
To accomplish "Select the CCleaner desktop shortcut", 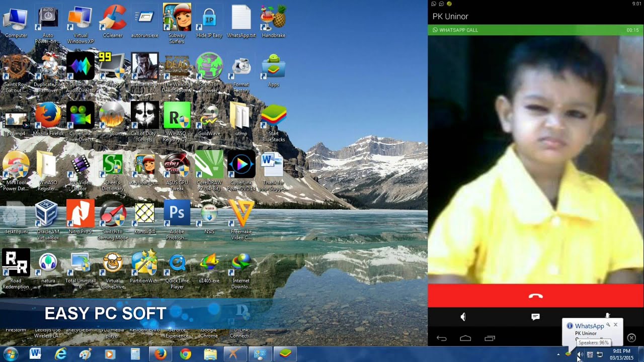I will (x=113, y=21).
